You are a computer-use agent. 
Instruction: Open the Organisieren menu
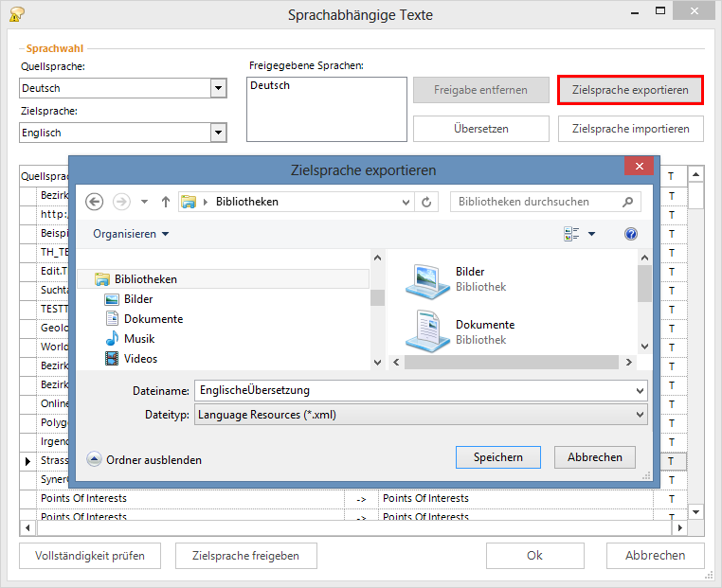pos(131,234)
